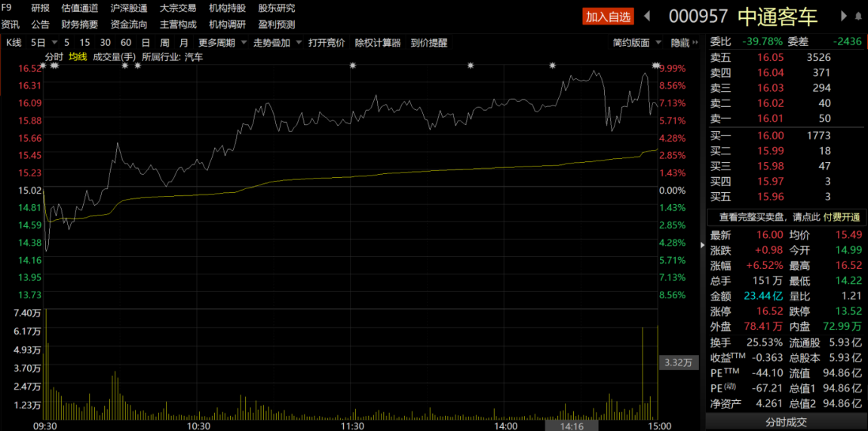Click the panel collapse arrow left of 最新
868x431 pixels.
coord(703,245)
